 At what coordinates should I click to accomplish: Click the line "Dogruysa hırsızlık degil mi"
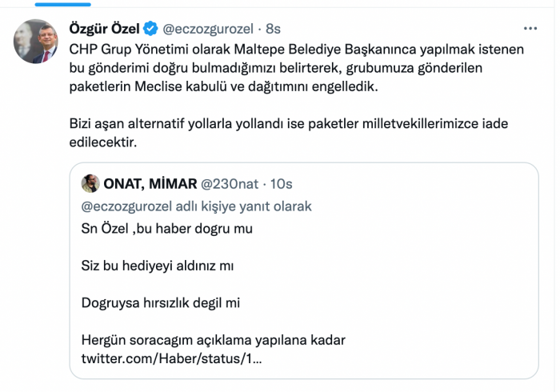161,303
